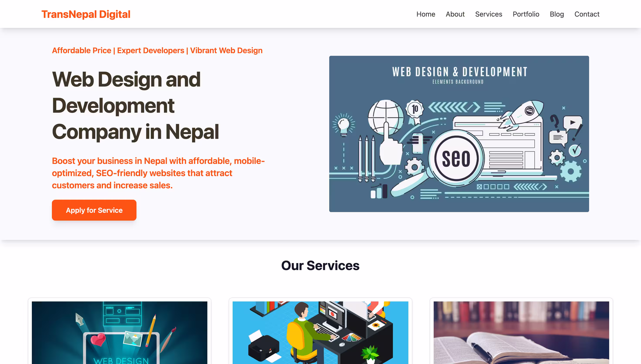The image size is (641, 364).
Task: Click the number 10 award badge icon
Action: [x=415, y=112]
